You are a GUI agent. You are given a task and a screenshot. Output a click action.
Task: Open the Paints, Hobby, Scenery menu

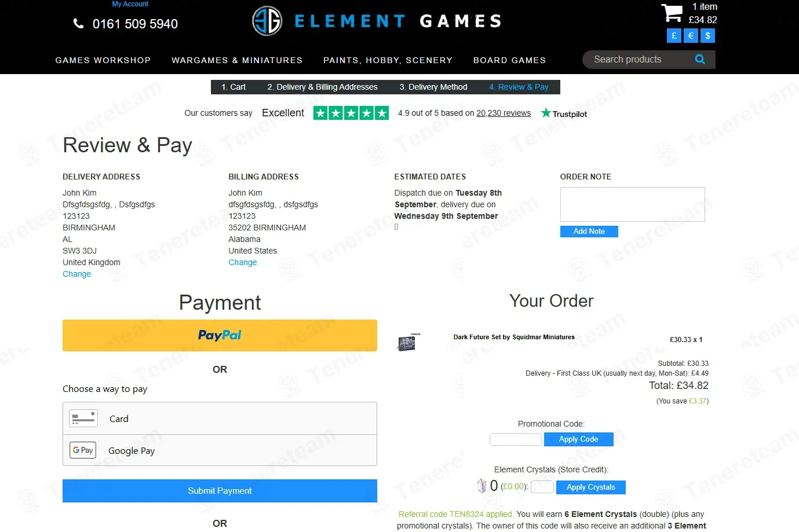pyautogui.click(x=388, y=60)
